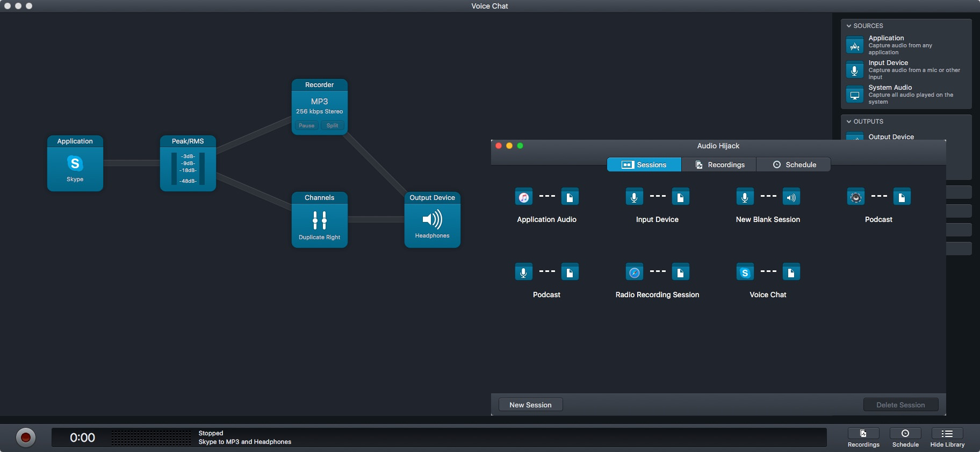Select the Headphones speaker icon in Output Device
Image resolution: width=980 pixels, height=452 pixels.
[432, 219]
